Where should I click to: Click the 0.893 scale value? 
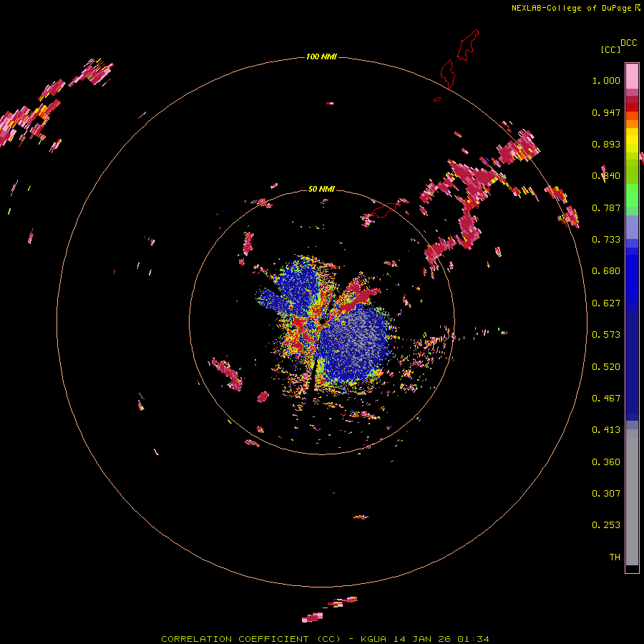tap(606, 144)
